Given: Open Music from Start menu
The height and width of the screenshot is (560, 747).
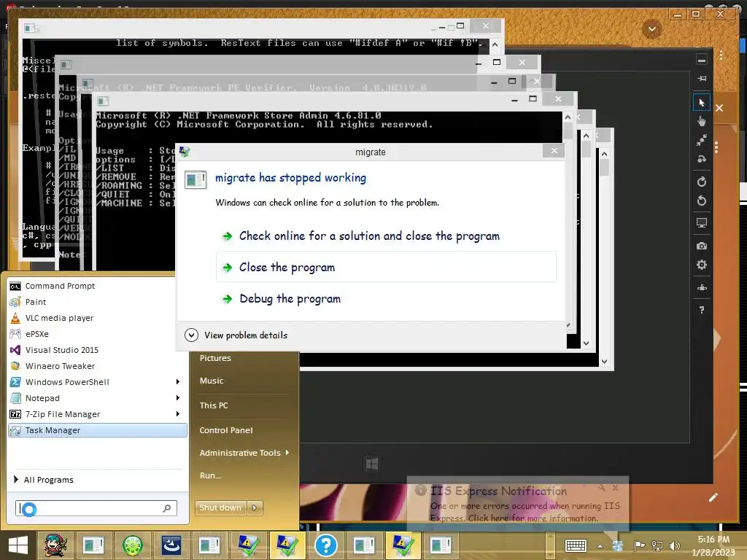Looking at the screenshot, I should (x=212, y=381).
